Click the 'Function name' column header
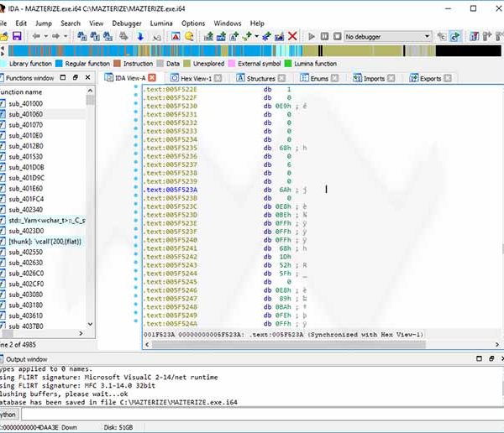The height and width of the screenshot is (433, 504). (x=21, y=91)
